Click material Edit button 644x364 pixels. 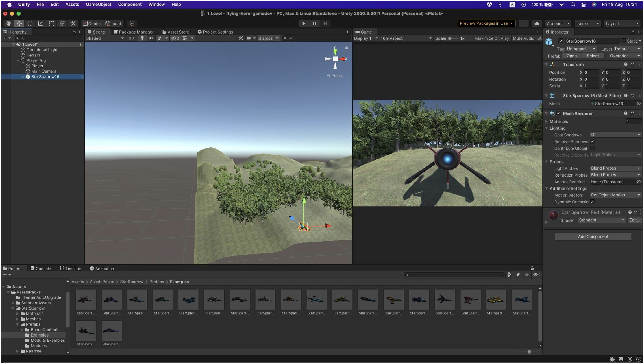click(634, 220)
